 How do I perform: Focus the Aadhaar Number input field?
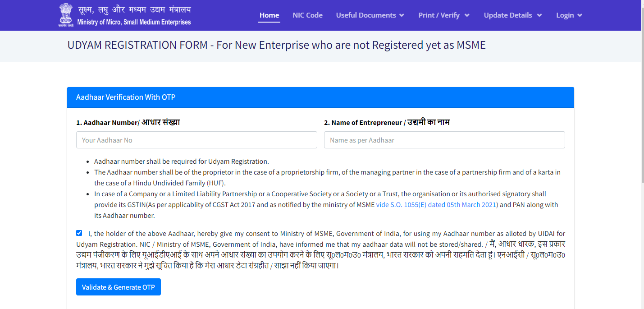pyautogui.click(x=196, y=140)
